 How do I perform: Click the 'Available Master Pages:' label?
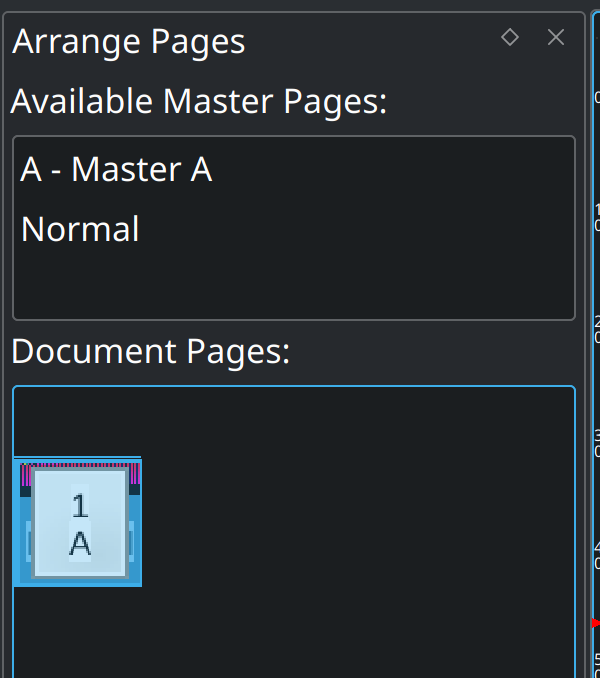click(x=199, y=101)
